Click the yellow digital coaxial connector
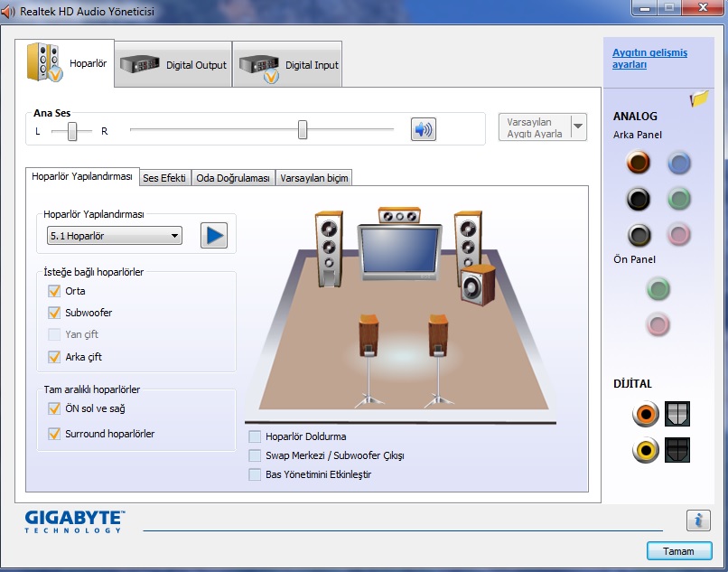This screenshot has height=572, width=728. click(x=646, y=450)
